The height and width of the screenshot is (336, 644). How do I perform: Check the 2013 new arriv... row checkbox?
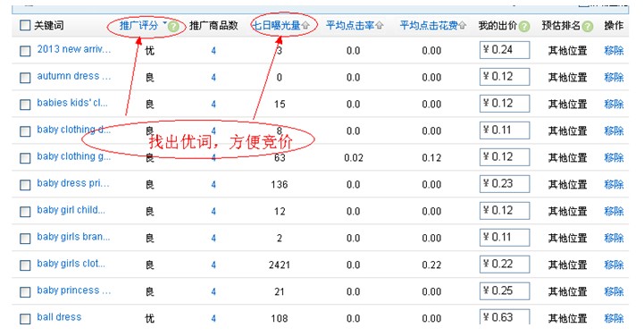point(25,51)
